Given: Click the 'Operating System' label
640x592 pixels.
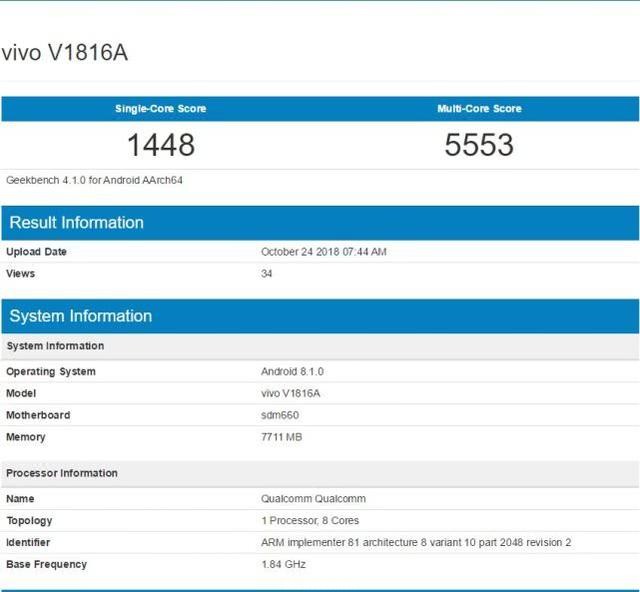Looking at the screenshot, I should 51,372.
